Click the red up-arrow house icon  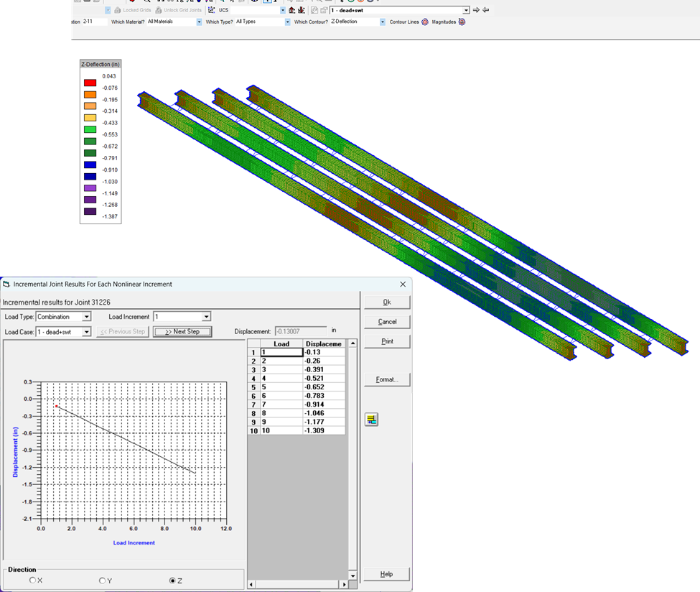(x=292, y=10)
